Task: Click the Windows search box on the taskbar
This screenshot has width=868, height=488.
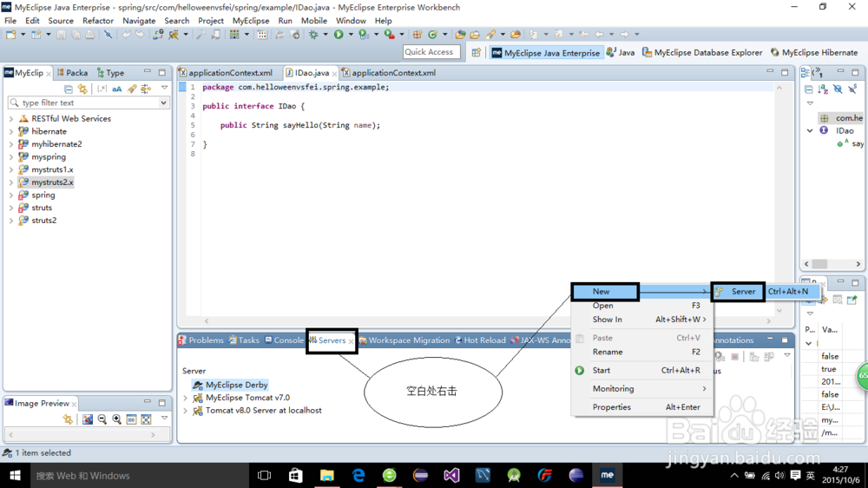Action: (x=140, y=475)
